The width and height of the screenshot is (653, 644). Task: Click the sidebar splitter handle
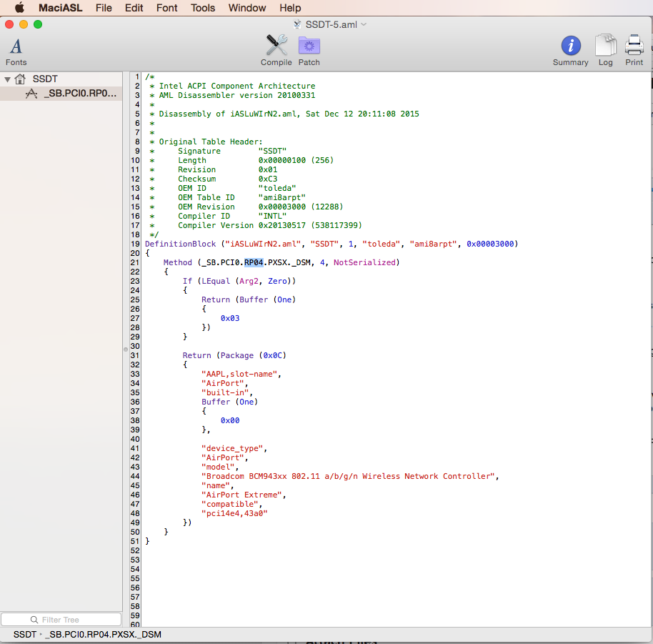coord(126,350)
